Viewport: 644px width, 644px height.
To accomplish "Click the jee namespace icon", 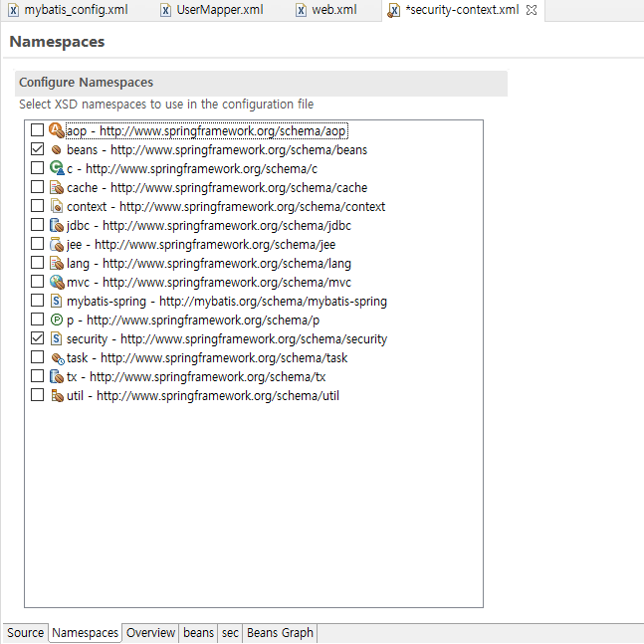I will point(57,244).
